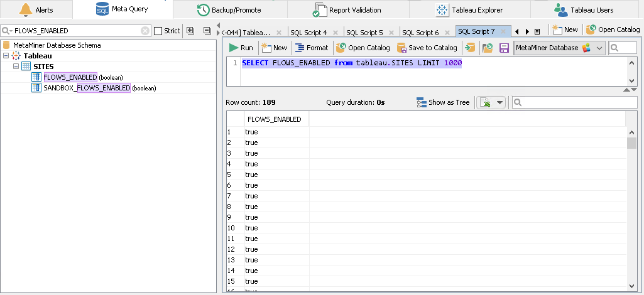Open the script tab list icon
The height and width of the screenshot is (295, 644).
(x=537, y=31)
